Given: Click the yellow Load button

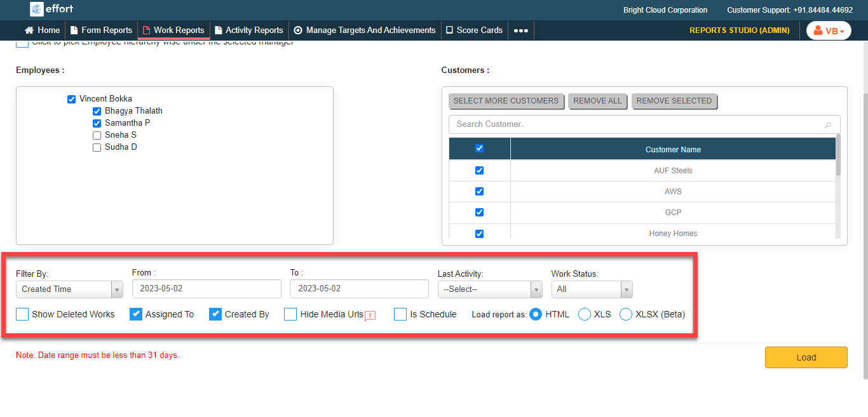Looking at the screenshot, I should click(x=806, y=357).
